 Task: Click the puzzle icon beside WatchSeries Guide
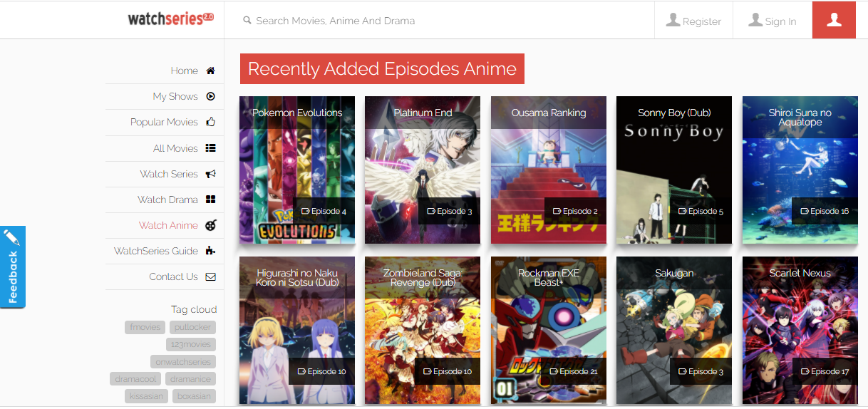point(210,251)
